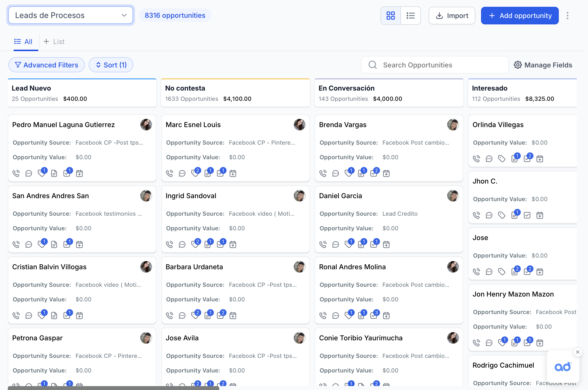Viewport: 588px width, 390px height.
Task: Click the horizontal scrollbar at bottom
Action: tap(114, 388)
